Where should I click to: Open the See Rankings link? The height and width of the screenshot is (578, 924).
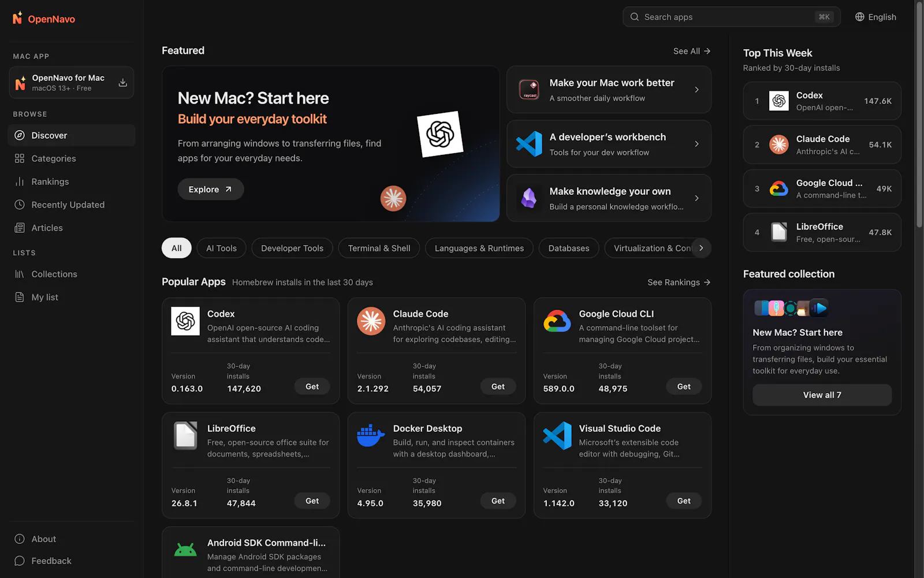(x=679, y=282)
